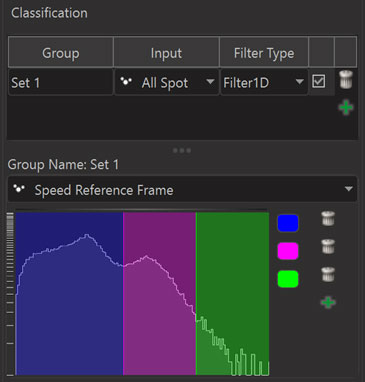Click the spots icon in Speed Reference Frame

tap(19, 189)
